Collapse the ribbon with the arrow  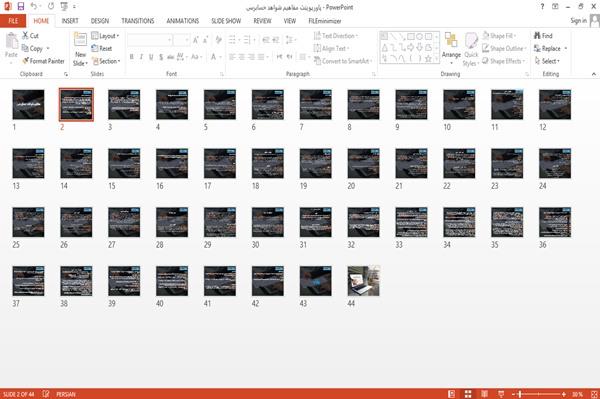(x=593, y=74)
